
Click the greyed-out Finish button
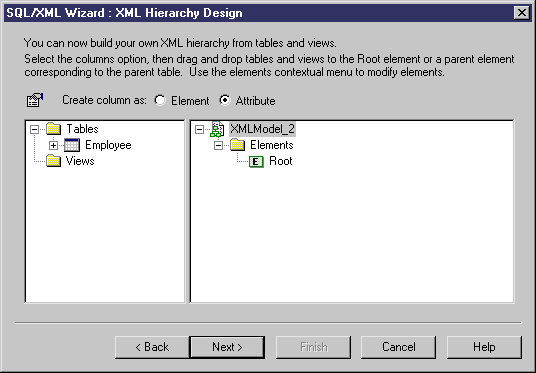pos(313,347)
